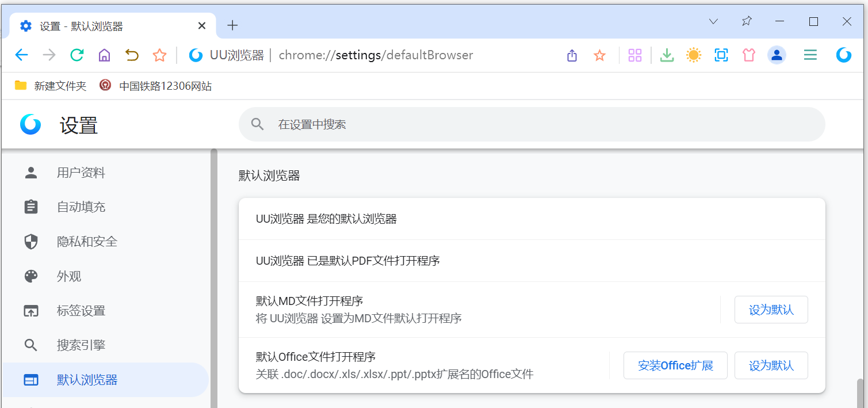Toggle the sun brightness mode icon
The image size is (868, 408).
pyautogui.click(x=694, y=55)
